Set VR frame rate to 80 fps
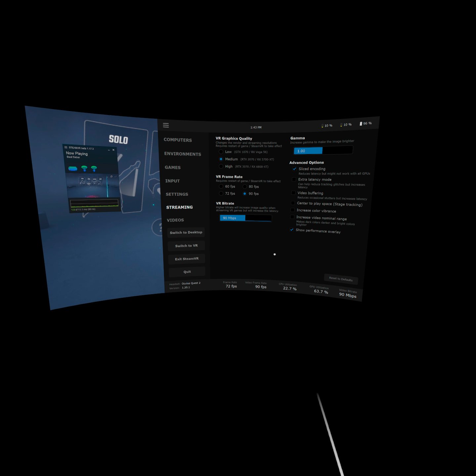Image resolution: width=476 pixels, height=476 pixels. click(245, 187)
